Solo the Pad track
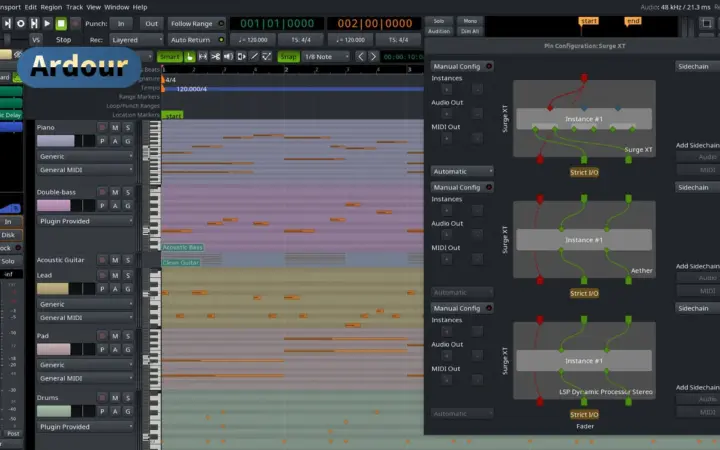 [128, 336]
